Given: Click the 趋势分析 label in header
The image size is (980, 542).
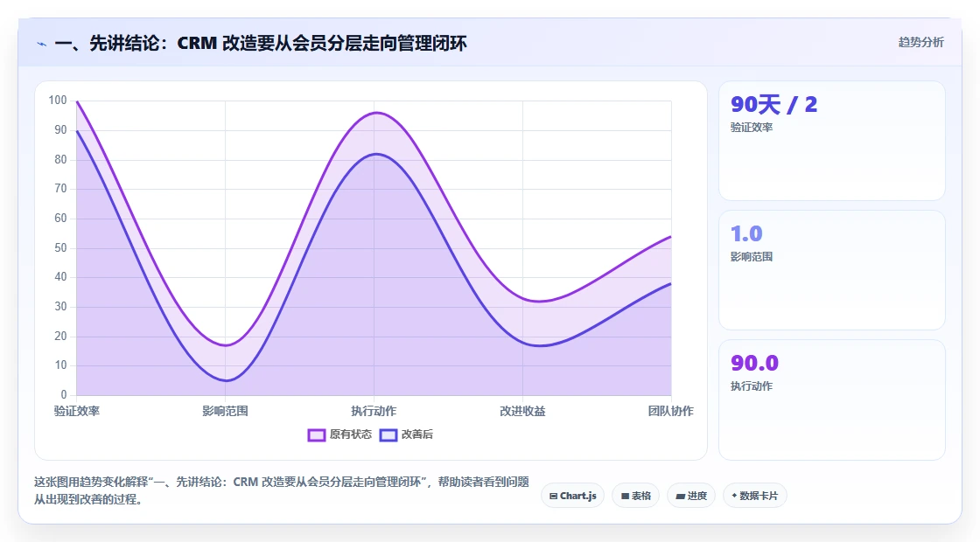Looking at the screenshot, I should pos(920,43).
